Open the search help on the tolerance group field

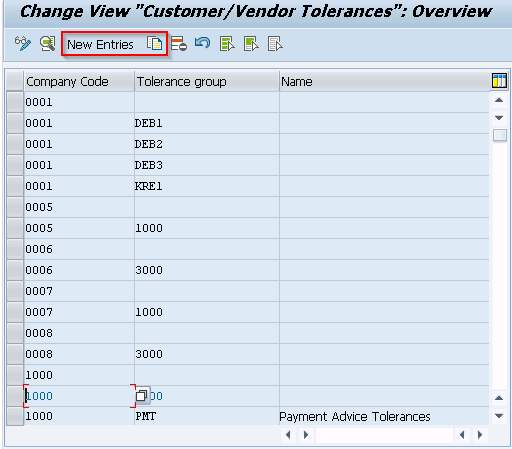coord(142,395)
